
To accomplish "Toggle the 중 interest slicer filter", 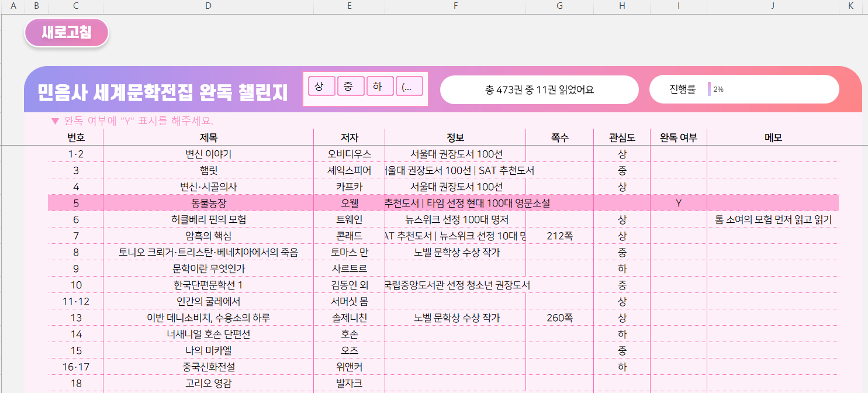I will tap(350, 87).
